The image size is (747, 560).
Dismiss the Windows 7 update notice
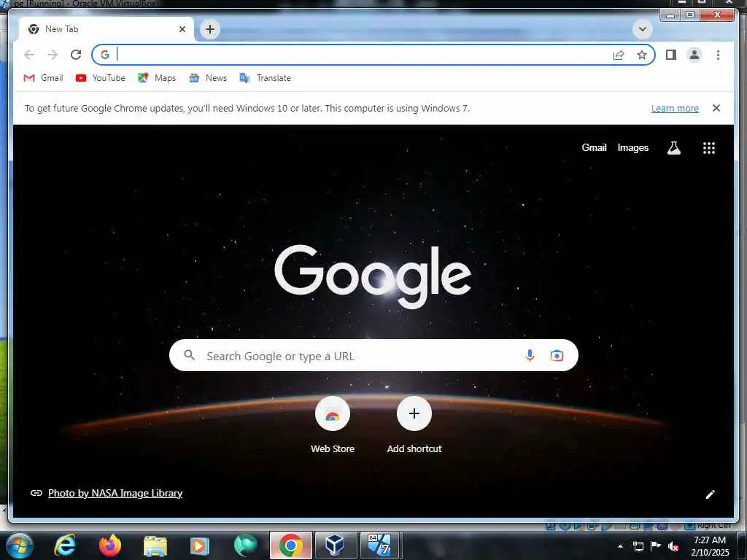716,108
